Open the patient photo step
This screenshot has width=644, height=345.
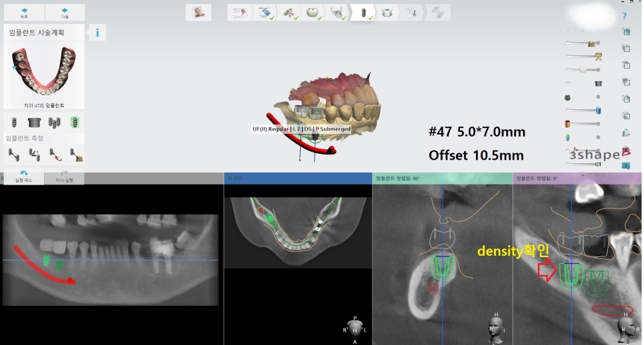click(199, 13)
